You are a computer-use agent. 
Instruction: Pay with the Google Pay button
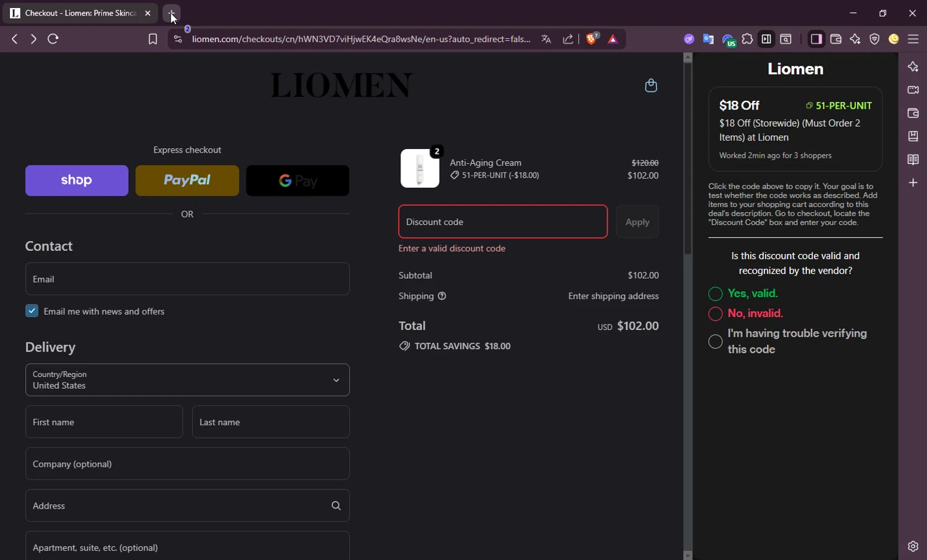(298, 180)
